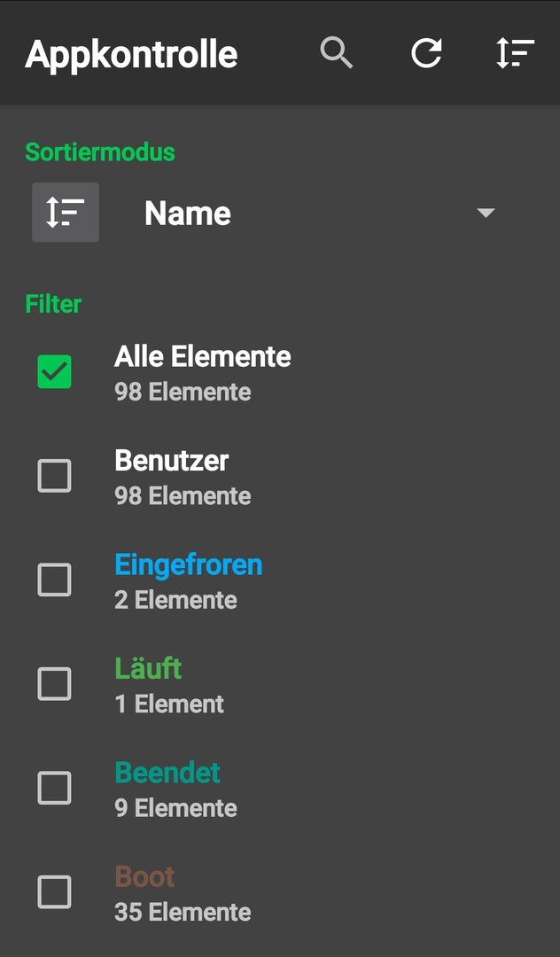The height and width of the screenshot is (957, 560).
Task: Choose the green Läuft label
Action: [x=148, y=669]
